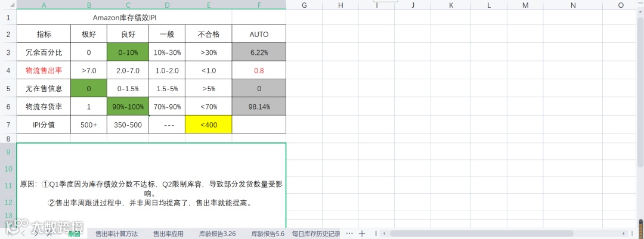Select the 一般 header cell

167,34
